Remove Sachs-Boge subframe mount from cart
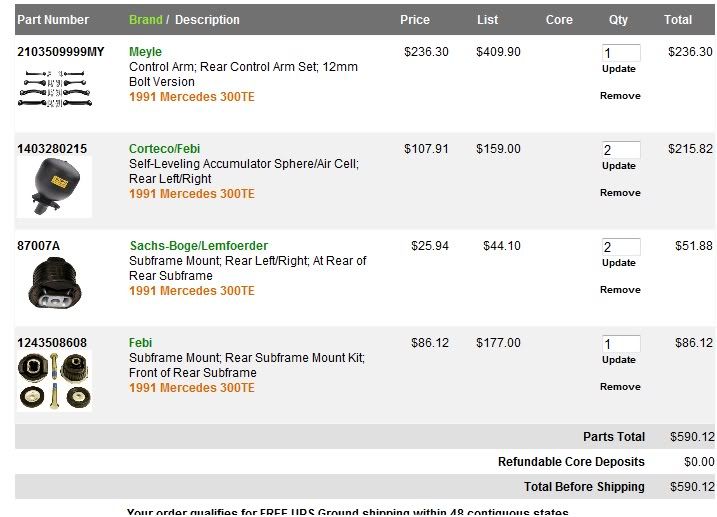Screen dimensions: 717x517 pos(620,290)
